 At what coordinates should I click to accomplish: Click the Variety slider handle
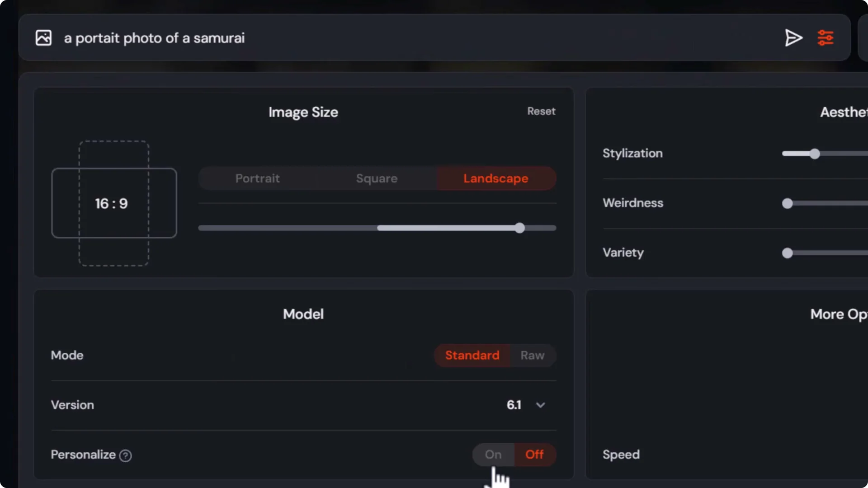point(788,253)
